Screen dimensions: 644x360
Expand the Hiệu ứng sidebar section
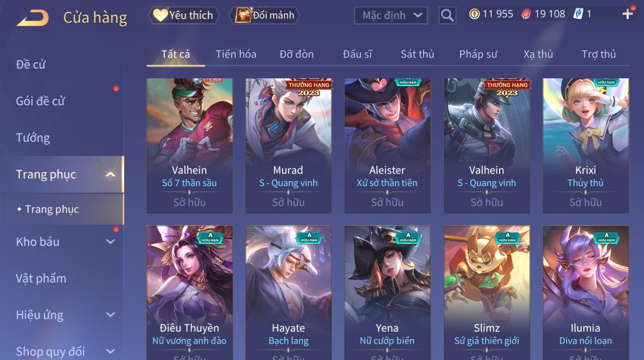pyautogui.click(x=110, y=315)
